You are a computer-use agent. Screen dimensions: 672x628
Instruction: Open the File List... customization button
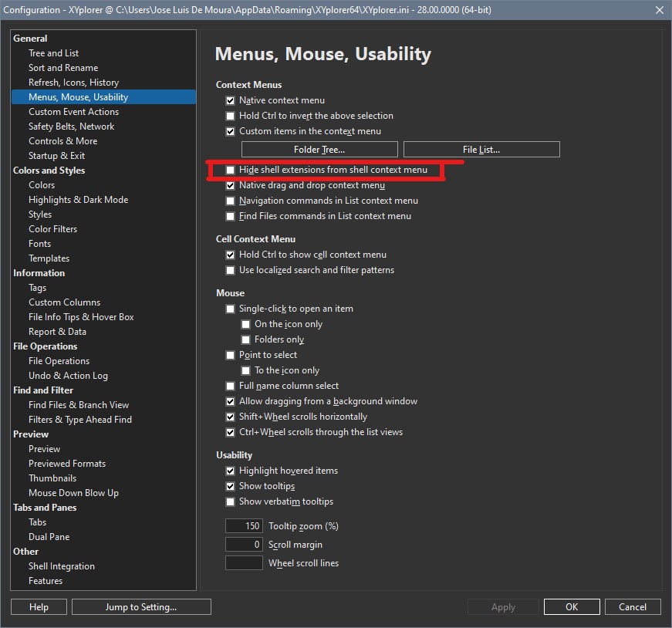tap(481, 150)
